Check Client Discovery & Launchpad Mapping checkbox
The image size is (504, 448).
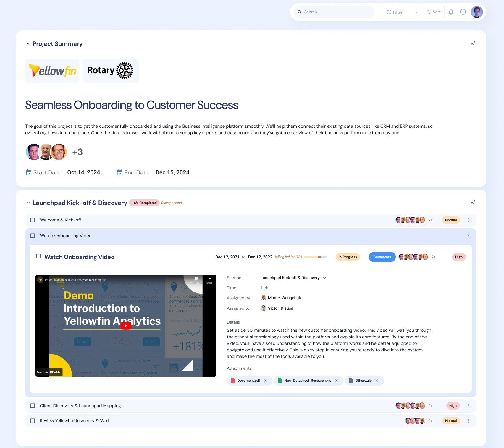pyautogui.click(x=33, y=406)
